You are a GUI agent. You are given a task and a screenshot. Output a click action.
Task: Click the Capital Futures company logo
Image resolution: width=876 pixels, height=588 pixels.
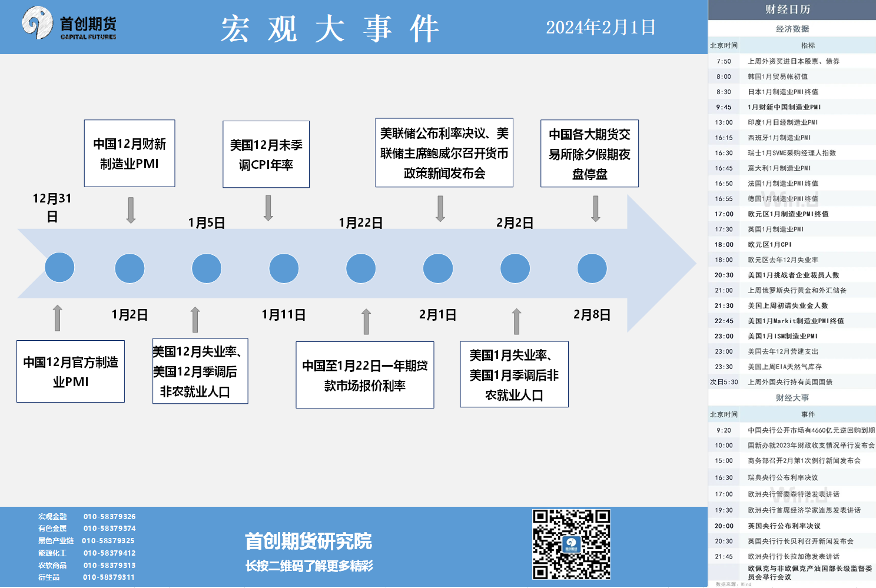(x=69, y=24)
